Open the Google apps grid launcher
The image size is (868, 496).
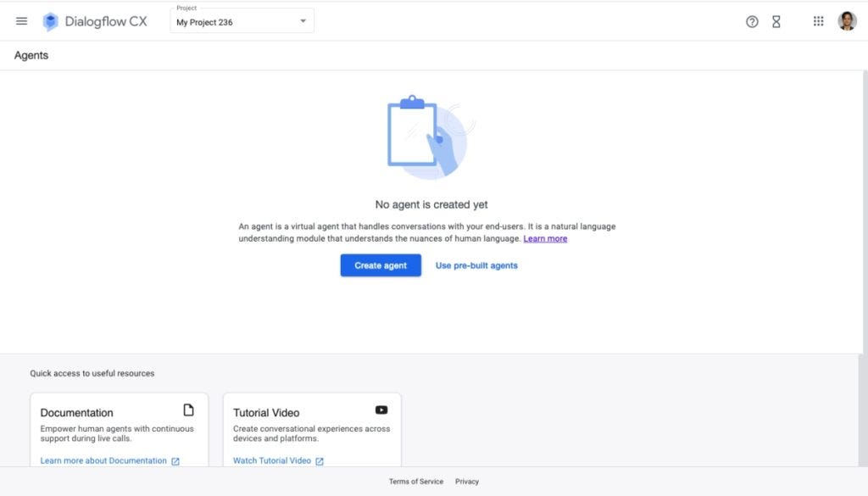point(818,21)
